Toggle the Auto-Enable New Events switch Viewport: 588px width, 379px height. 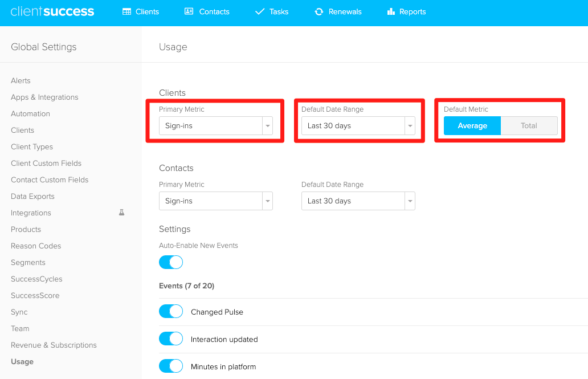pos(171,262)
